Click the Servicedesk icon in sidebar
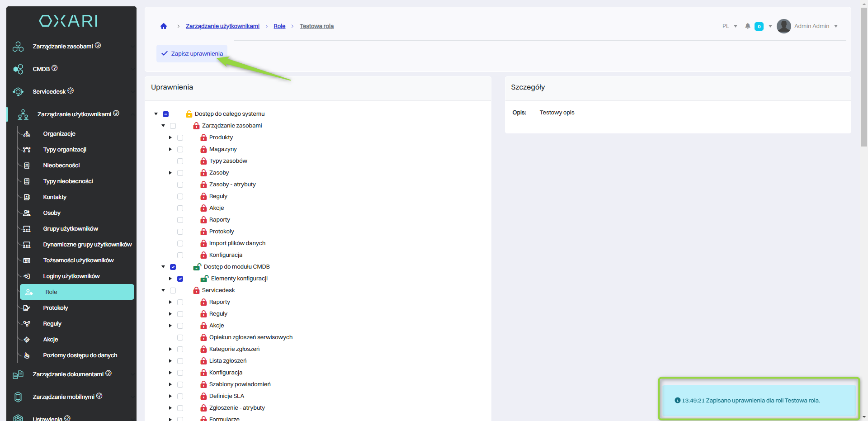This screenshot has height=421, width=868. coord(18,92)
